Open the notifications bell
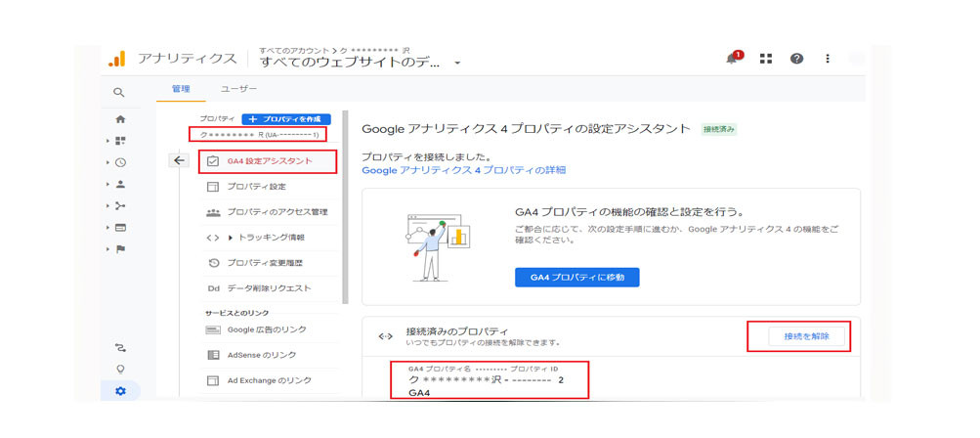Screen dimensions: 980x438 (734, 59)
